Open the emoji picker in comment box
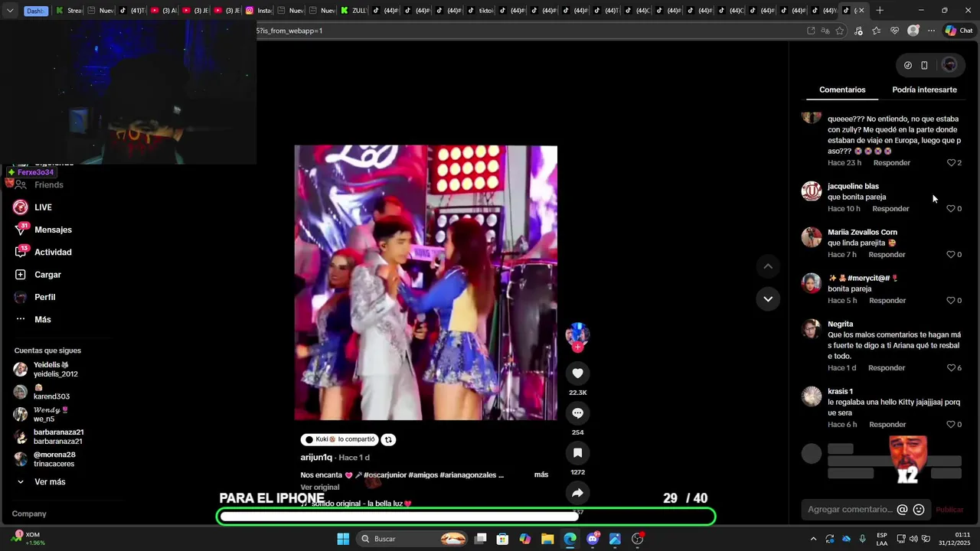The width and height of the screenshot is (980, 551). coord(919,510)
